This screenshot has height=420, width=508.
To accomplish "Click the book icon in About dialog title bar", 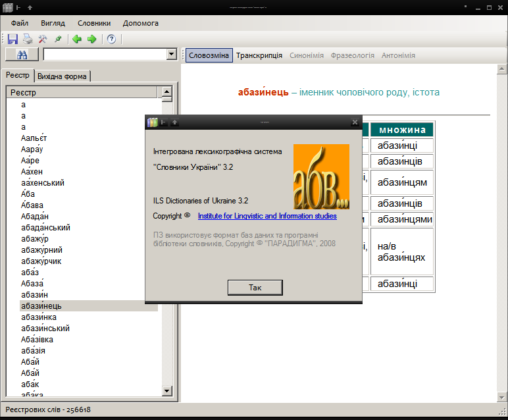I will pyautogui.click(x=152, y=122).
